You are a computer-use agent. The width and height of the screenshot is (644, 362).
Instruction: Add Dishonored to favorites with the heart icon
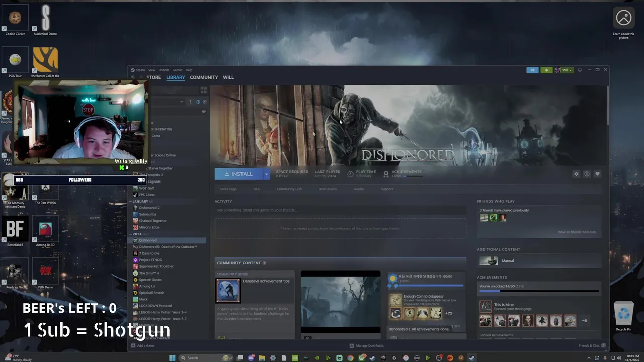(597, 174)
